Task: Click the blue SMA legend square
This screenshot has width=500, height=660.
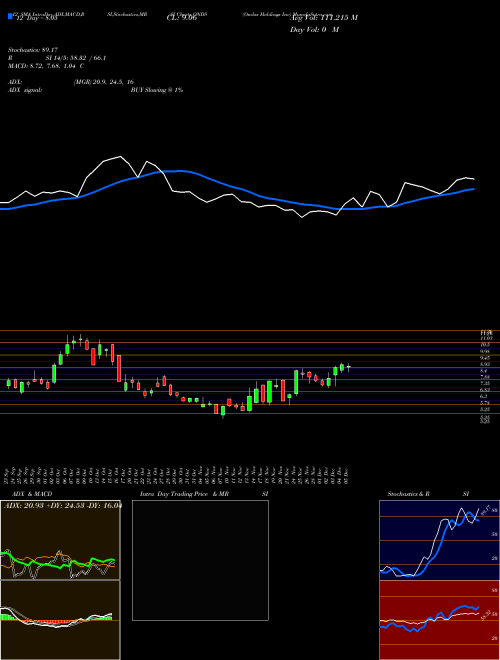Action: click(x=10, y=16)
